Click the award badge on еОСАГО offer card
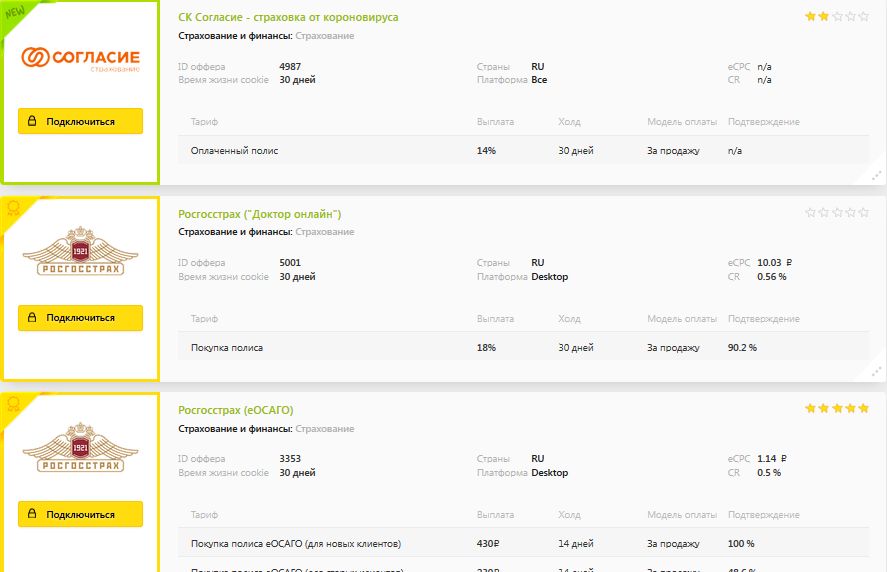887x572 pixels. point(14,405)
